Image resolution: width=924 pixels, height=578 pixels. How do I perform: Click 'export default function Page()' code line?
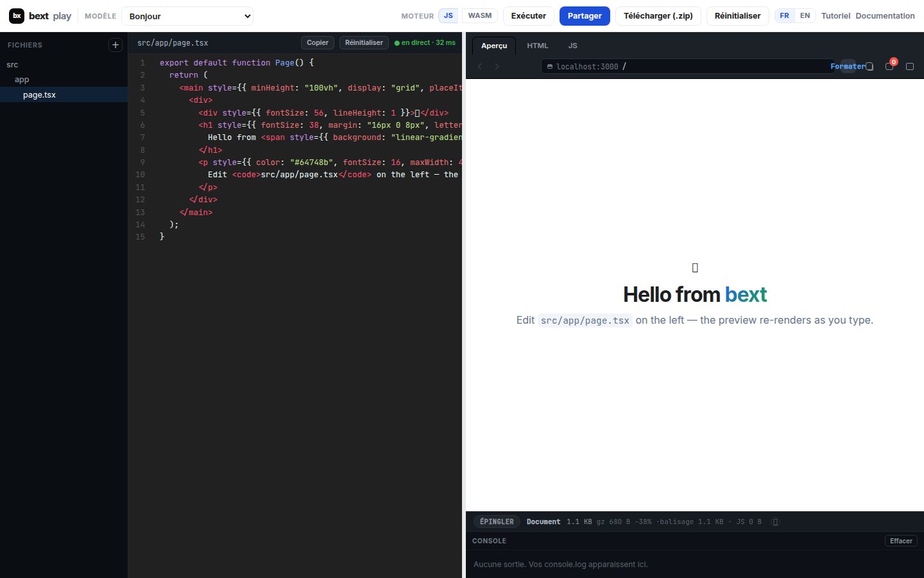coord(237,63)
